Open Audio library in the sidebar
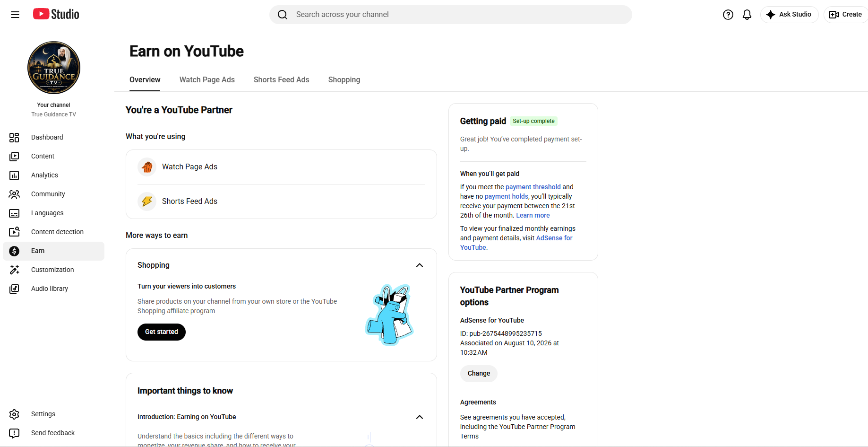This screenshot has height=447, width=868. click(50, 289)
